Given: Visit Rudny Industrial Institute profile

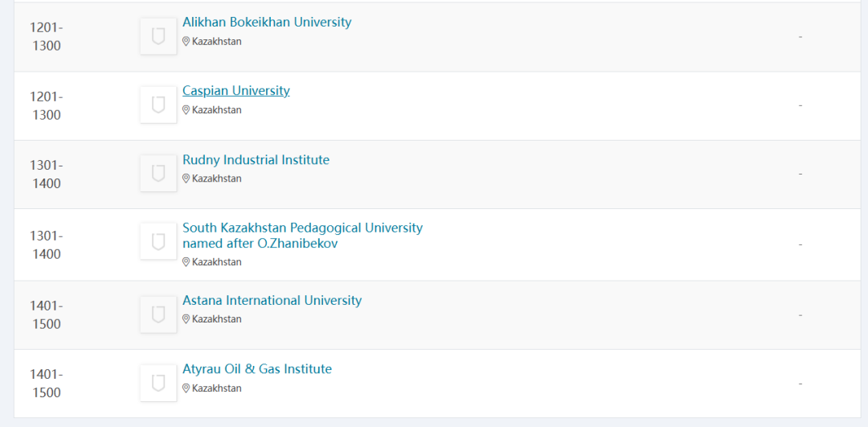Looking at the screenshot, I should click(x=256, y=160).
